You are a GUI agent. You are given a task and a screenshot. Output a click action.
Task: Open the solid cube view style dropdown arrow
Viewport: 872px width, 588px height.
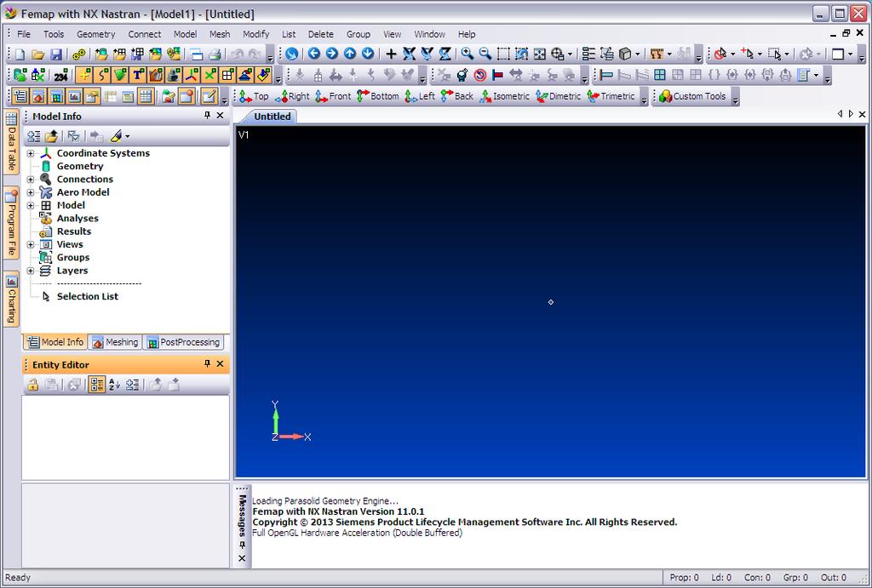(x=637, y=54)
